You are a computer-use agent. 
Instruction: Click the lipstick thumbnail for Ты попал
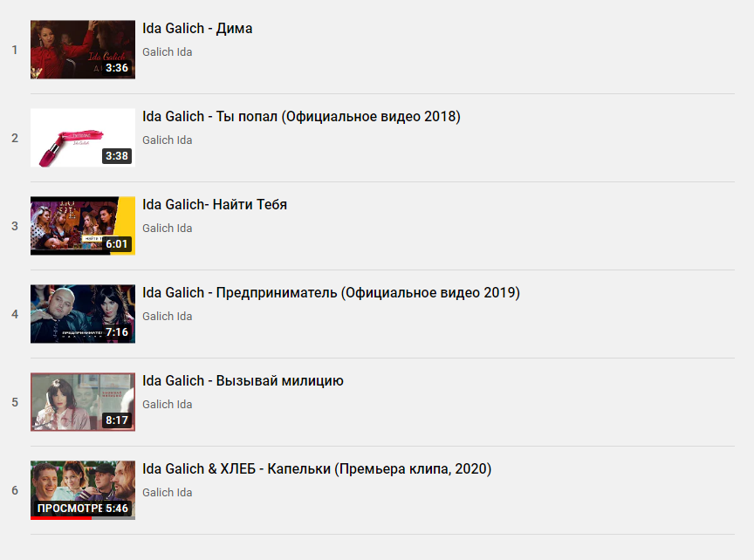tap(83, 138)
